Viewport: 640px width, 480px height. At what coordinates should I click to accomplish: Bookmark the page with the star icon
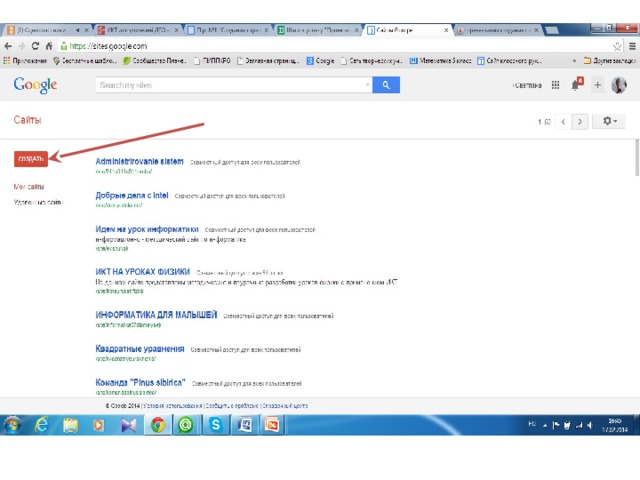coord(617,46)
